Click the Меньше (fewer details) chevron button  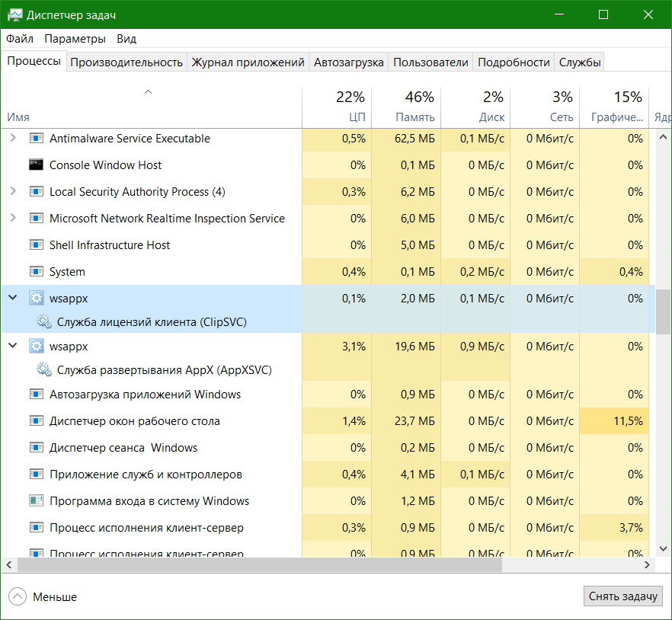coord(17,596)
